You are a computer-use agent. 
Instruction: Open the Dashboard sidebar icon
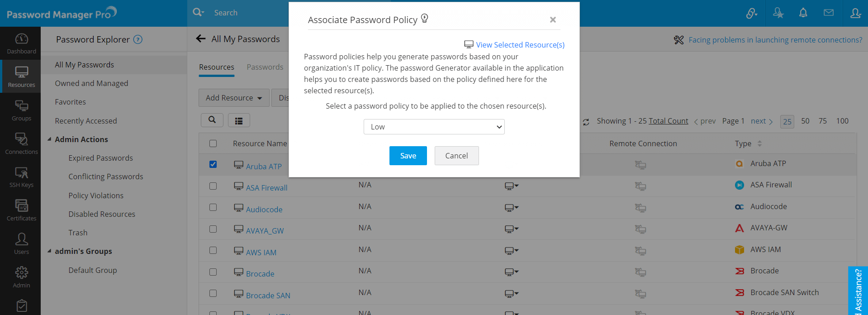pyautogui.click(x=21, y=43)
